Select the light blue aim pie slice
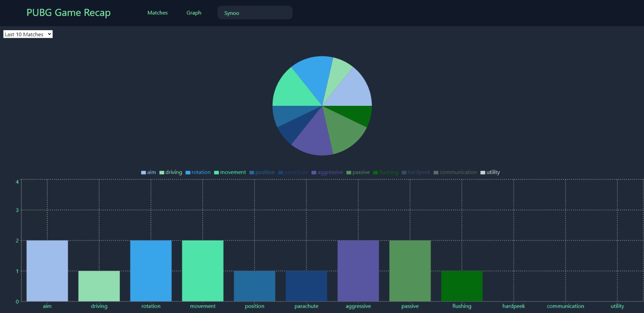Image resolution: width=644 pixels, height=313 pixels. point(352,91)
